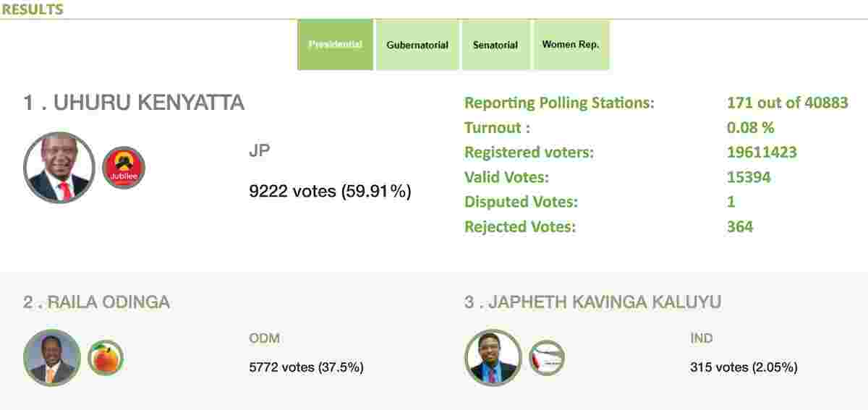Click the JP party abbreviation

point(259,152)
